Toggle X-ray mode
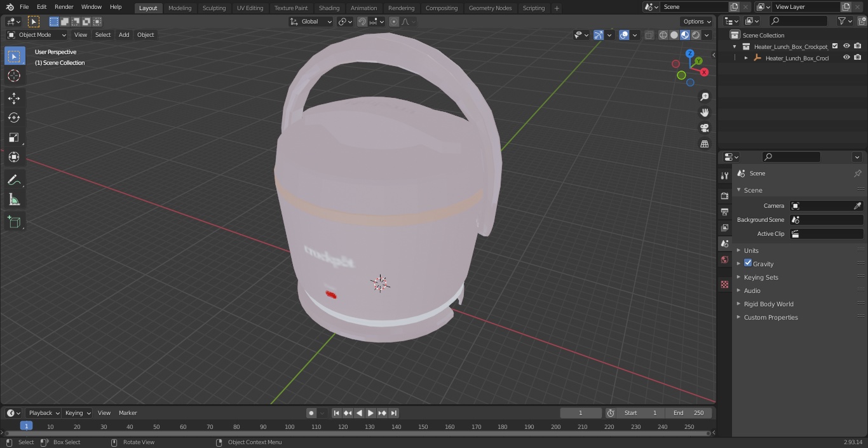 [x=649, y=35]
